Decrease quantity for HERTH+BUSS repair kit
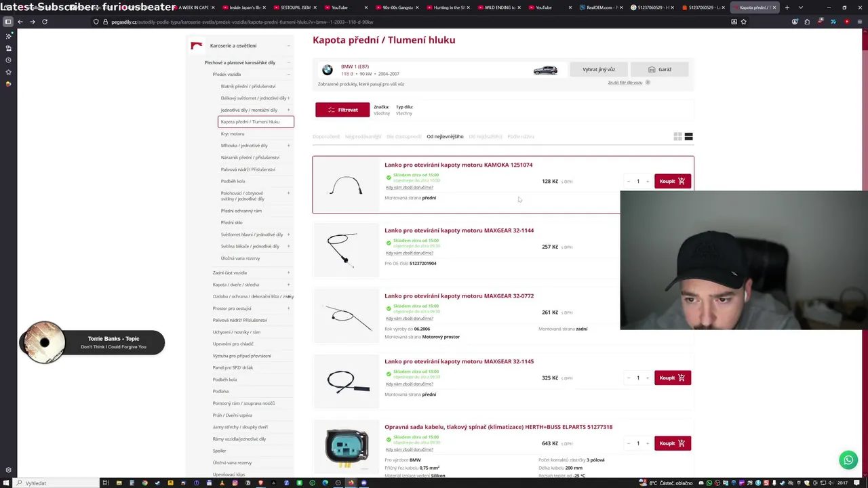 tap(629, 443)
